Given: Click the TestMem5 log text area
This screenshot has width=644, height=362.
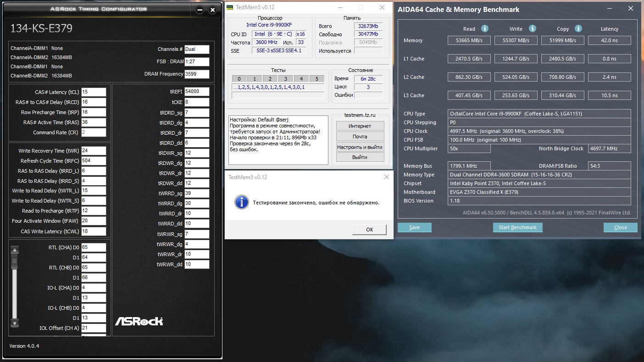Looking at the screenshot, I should 278,140.
